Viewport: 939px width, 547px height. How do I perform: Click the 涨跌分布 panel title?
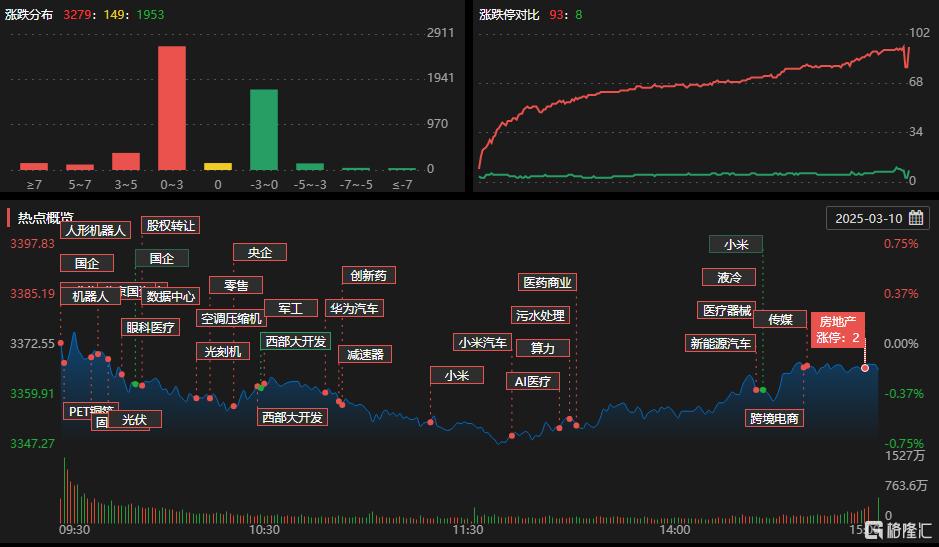pos(29,14)
